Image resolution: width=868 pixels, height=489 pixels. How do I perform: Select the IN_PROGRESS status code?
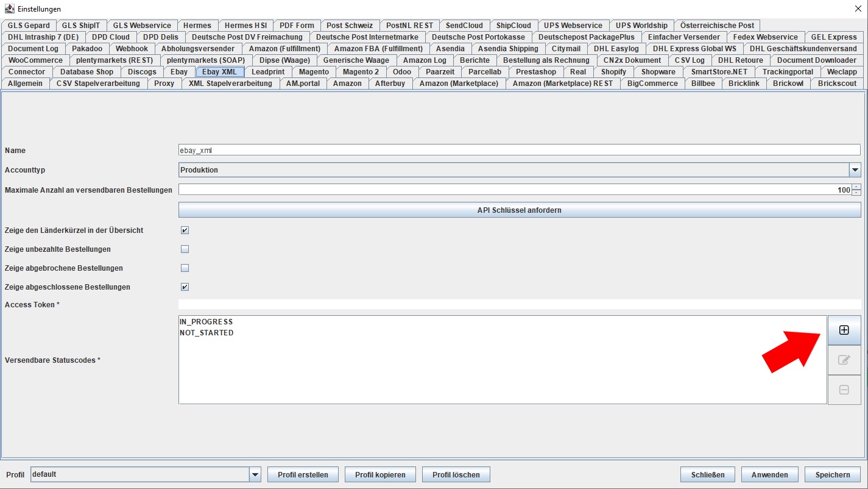click(x=206, y=322)
